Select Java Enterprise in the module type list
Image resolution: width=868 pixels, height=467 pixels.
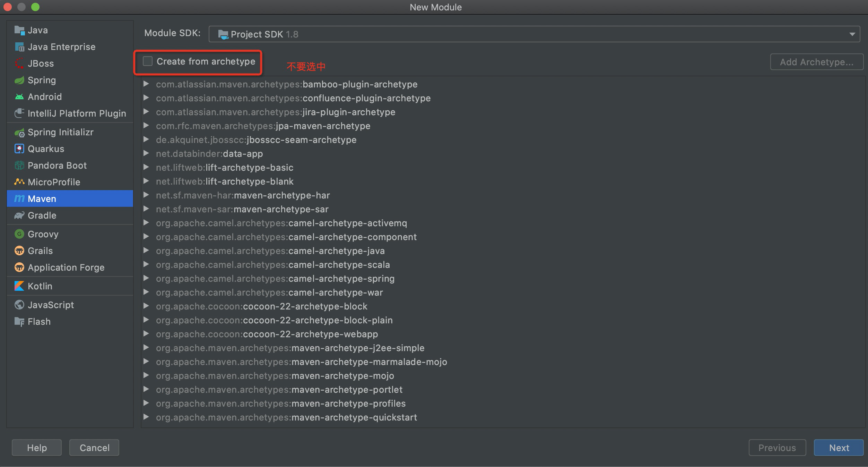61,47
